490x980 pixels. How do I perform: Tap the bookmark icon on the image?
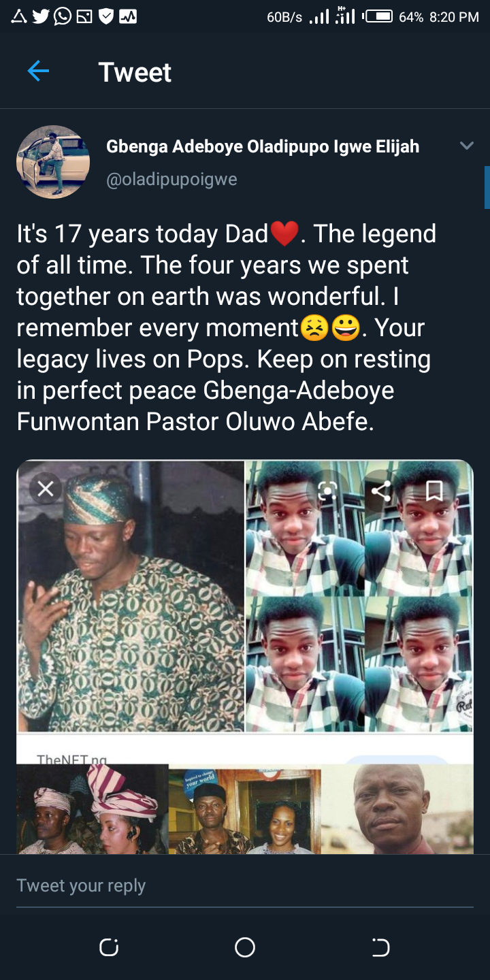pyautogui.click(x=434, y=491)
